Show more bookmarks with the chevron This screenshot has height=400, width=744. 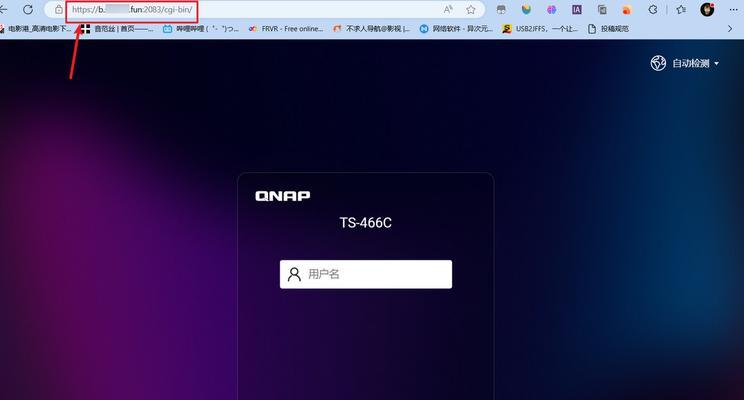tap(730, 29)
